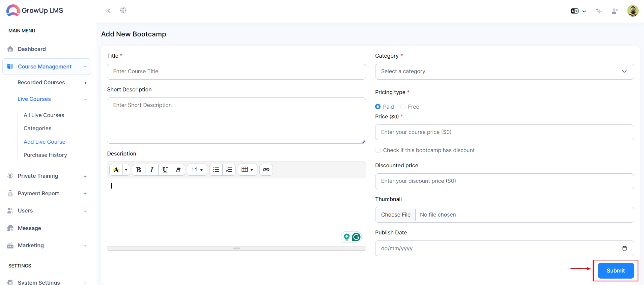Screen dimensions: 644x285
Task: Open Add Live Course page
Action: (x=45, y=142)
